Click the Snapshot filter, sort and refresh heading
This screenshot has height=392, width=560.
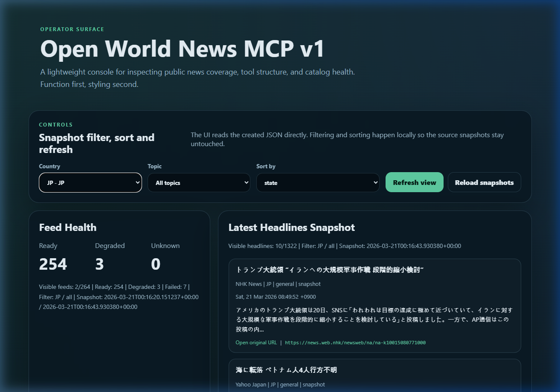[97, 144]
